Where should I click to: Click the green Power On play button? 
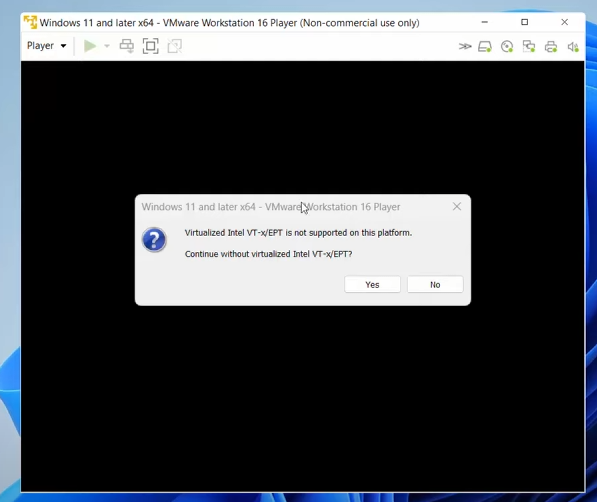(x=90, y=46)
